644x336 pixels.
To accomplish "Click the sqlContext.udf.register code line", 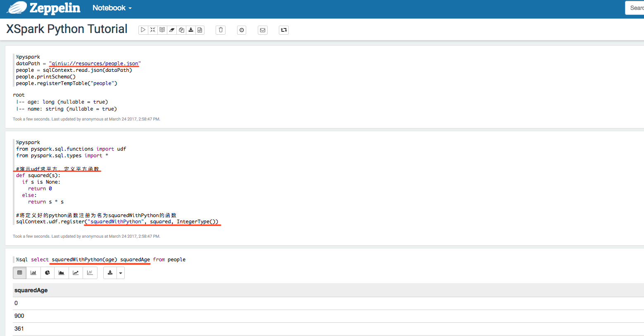I will [117, 222].
